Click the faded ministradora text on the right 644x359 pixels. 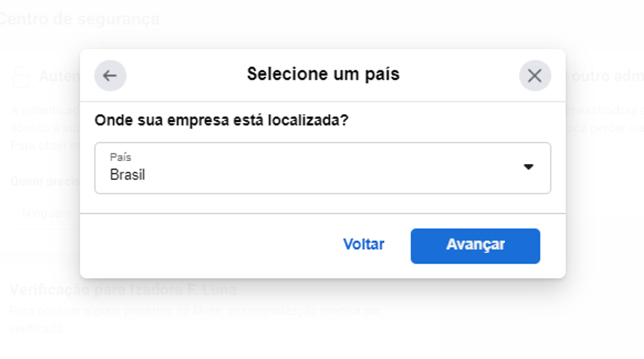[x=605, y=110]
